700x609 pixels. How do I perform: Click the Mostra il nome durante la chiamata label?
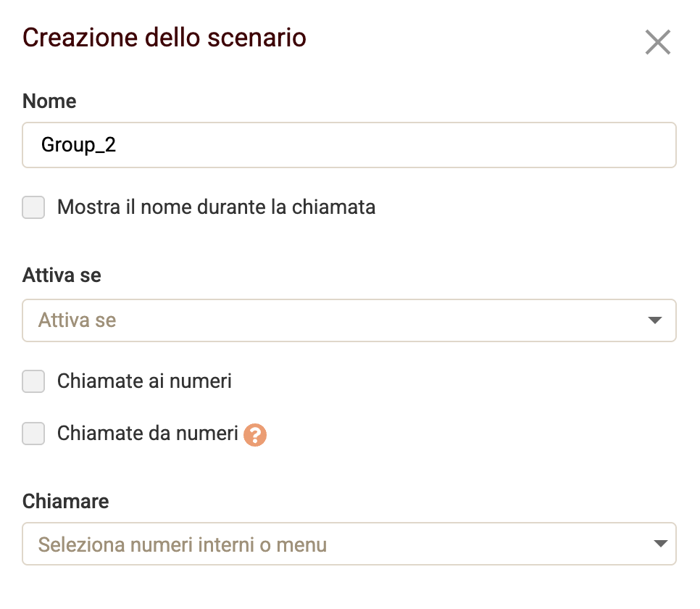click(216, 207)
